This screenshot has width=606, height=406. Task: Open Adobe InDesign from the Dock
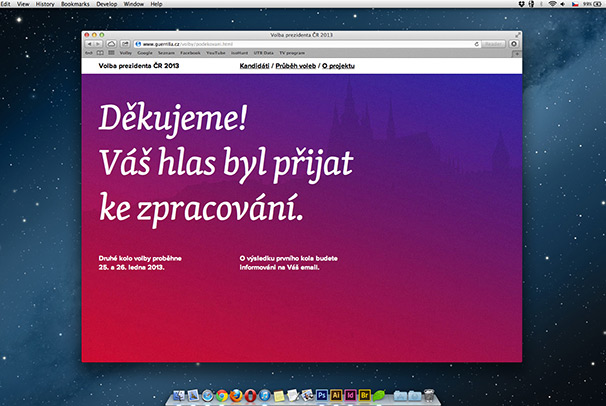coord(352,395)
